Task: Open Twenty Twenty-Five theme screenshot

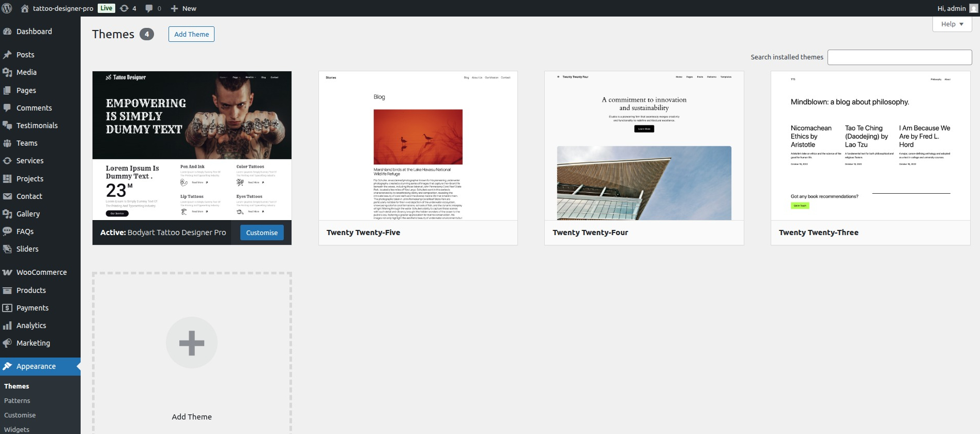Action: (418, 146)
